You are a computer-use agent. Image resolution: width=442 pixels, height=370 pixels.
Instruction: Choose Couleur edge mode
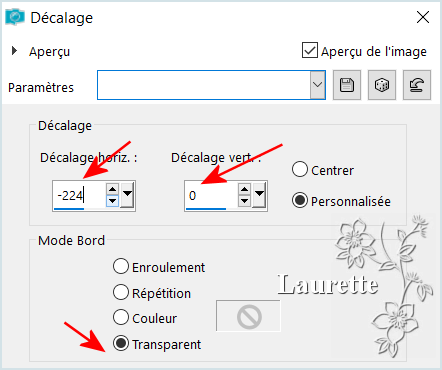pyautogui.click(x=121, y=317)
